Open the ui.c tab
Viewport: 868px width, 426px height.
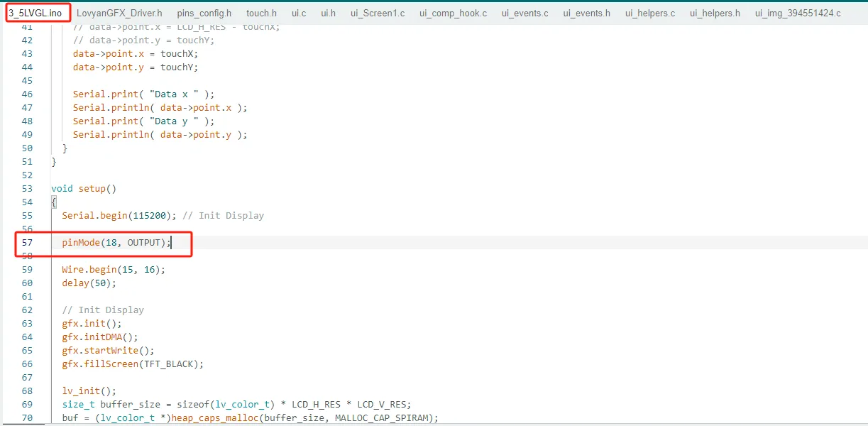(x=299, y=13)
